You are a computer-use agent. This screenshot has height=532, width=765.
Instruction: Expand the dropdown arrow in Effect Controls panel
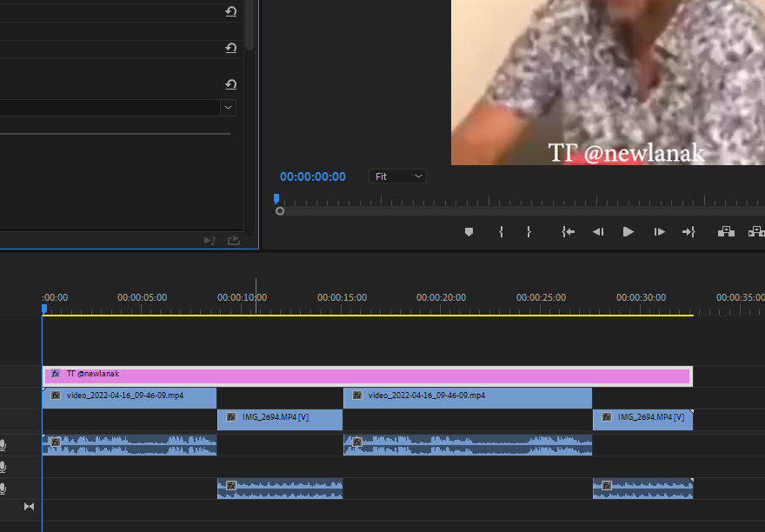228,108
